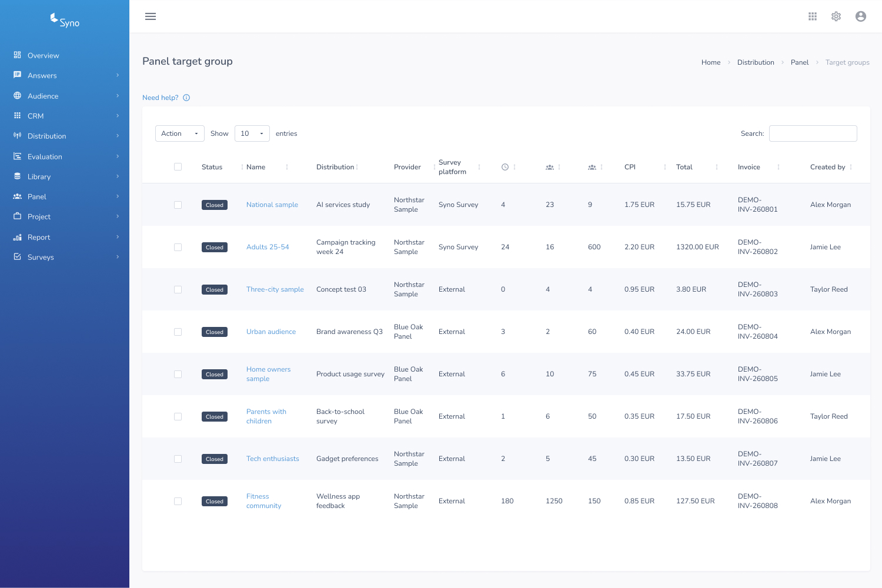Open the Panel breadcrumb link
Image resolution: width=882 pixels, height=588 pixels.
[x=800, y=62]
